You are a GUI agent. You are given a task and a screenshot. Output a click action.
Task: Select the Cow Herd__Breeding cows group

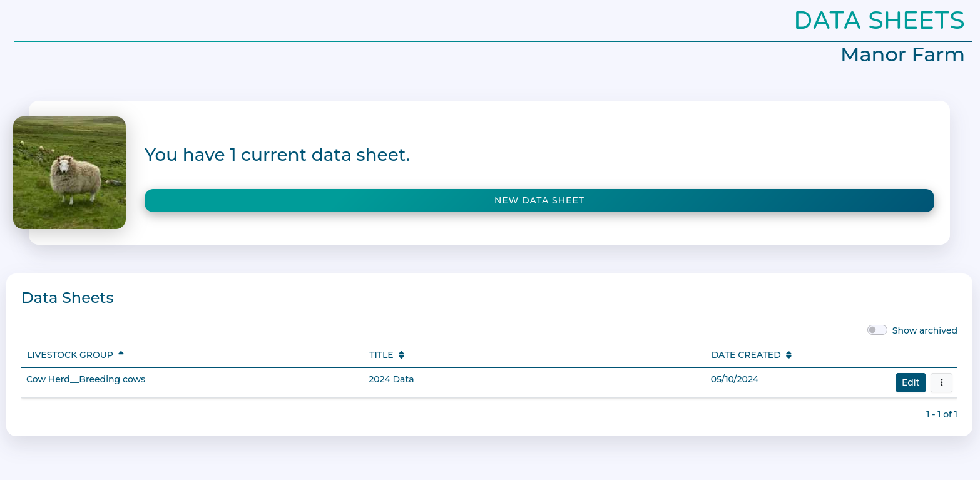pos(85,379)
